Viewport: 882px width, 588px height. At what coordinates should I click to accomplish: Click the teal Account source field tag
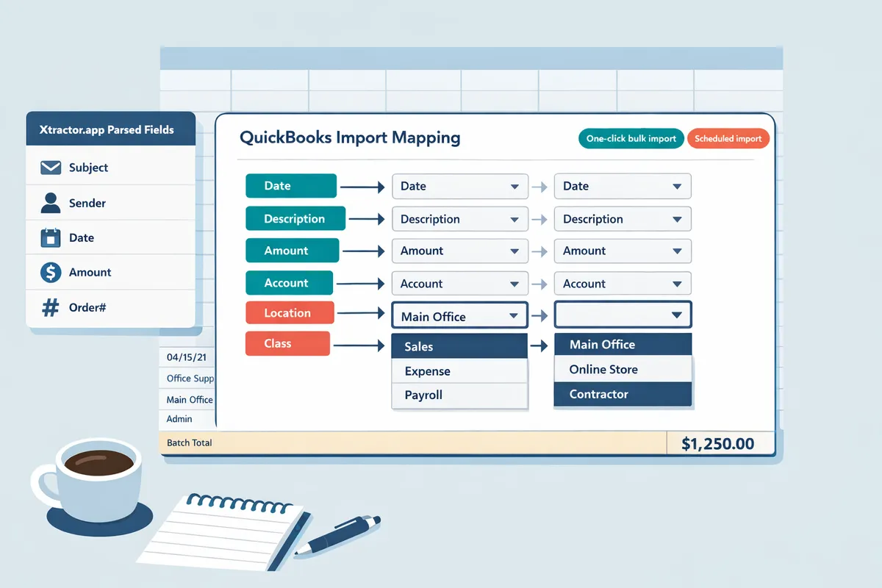pyautogui.click(x=289, y=283)
